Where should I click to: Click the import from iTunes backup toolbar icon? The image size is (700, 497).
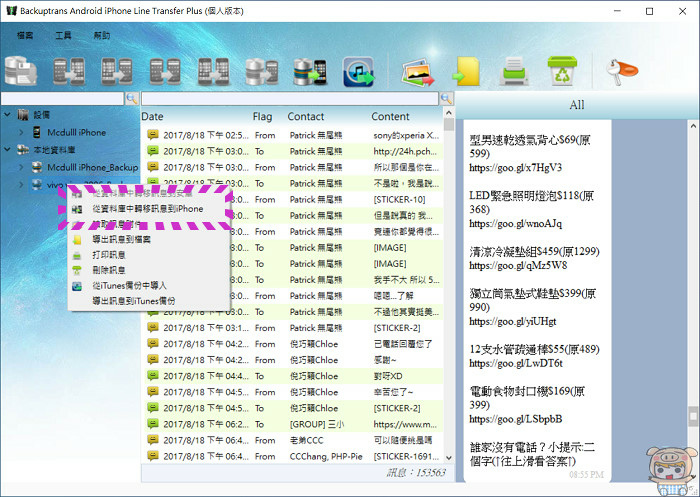click(358, 71)
